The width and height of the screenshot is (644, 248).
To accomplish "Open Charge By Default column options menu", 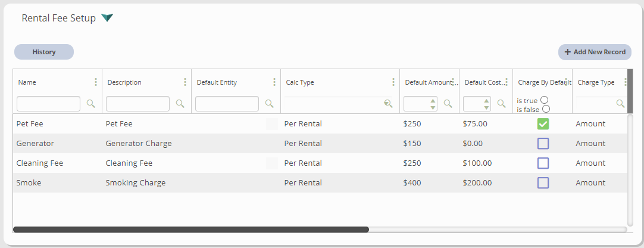I will (566, 82).
